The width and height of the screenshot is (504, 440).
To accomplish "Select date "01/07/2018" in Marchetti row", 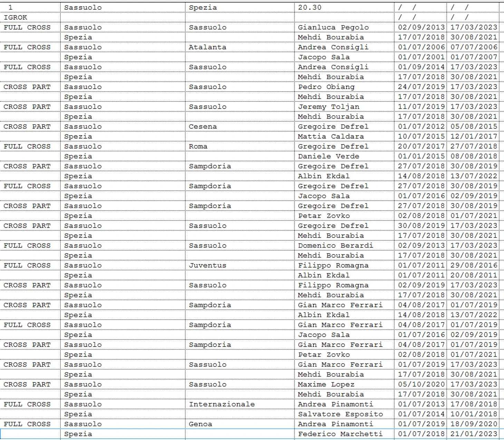I will point(421,434).
